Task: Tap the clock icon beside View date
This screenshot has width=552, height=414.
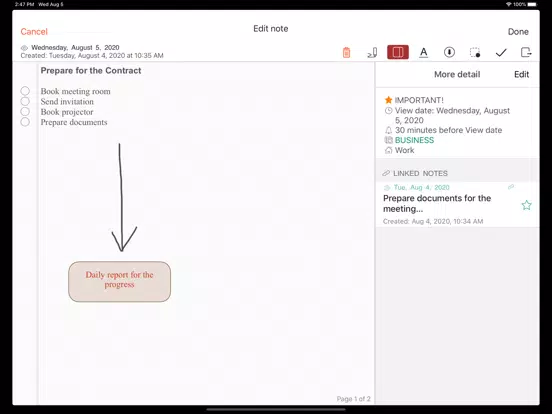Action: coord(388,111)
